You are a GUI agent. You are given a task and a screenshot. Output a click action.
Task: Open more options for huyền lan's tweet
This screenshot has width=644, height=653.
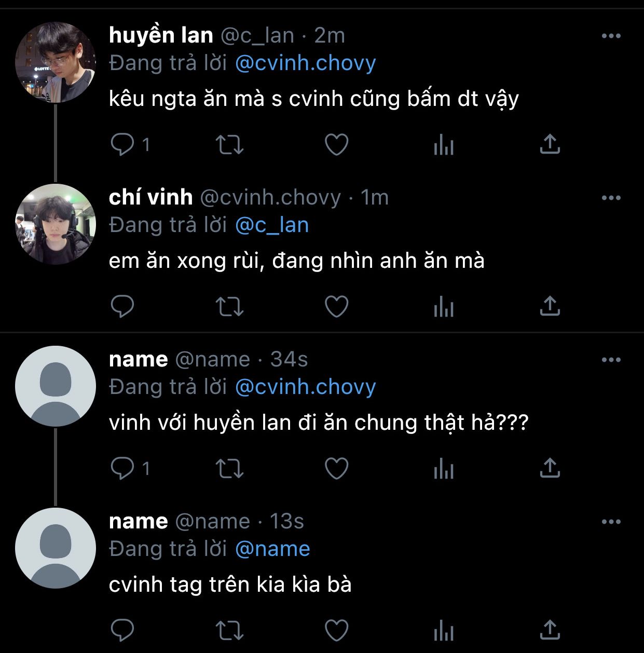[x=611, y=36]
